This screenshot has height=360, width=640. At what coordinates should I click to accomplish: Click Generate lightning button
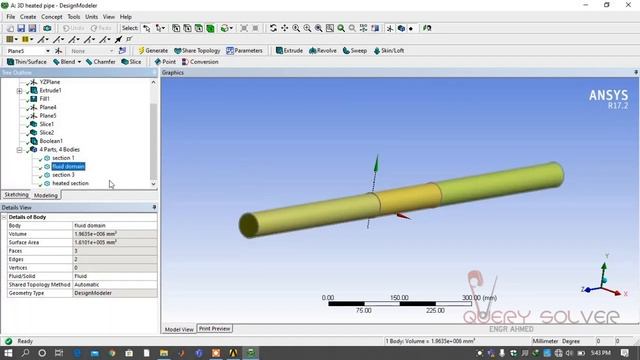(x=153, y=51)
